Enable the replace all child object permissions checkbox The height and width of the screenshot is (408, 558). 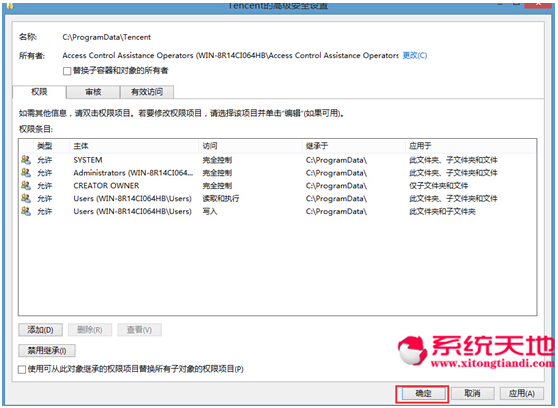22,370
